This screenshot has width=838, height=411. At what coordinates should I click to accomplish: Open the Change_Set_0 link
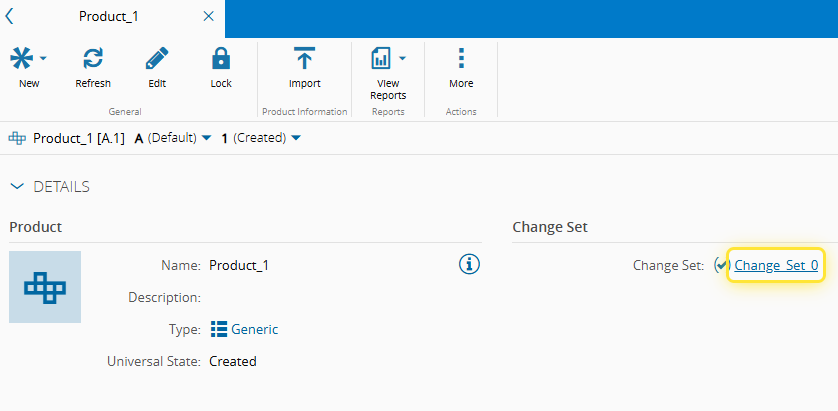click(776, 265)
